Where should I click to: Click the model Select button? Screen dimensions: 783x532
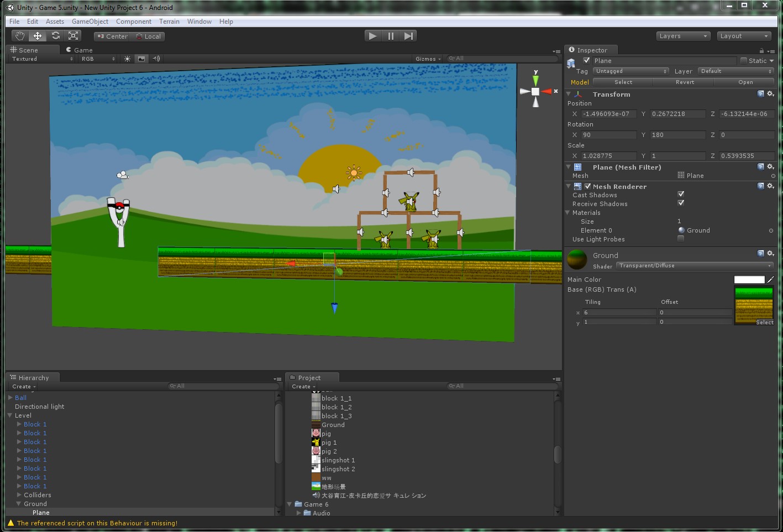point(623,82)
